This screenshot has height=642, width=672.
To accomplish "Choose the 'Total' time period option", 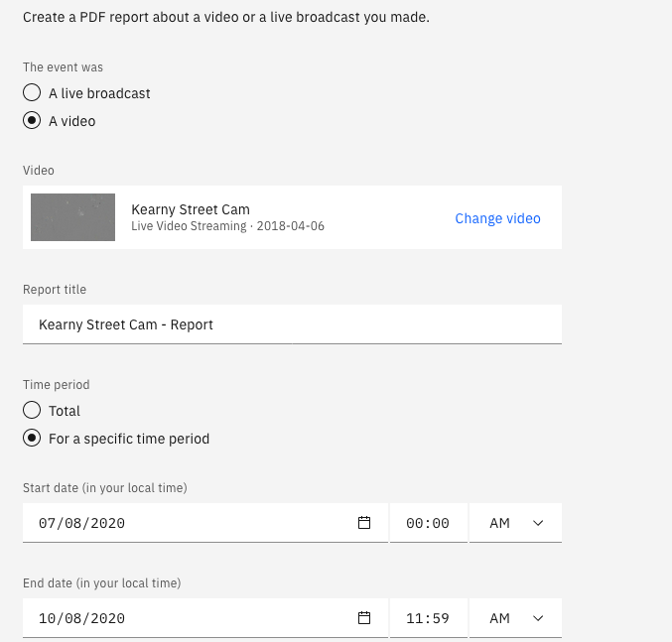I will tap(32, 410).
